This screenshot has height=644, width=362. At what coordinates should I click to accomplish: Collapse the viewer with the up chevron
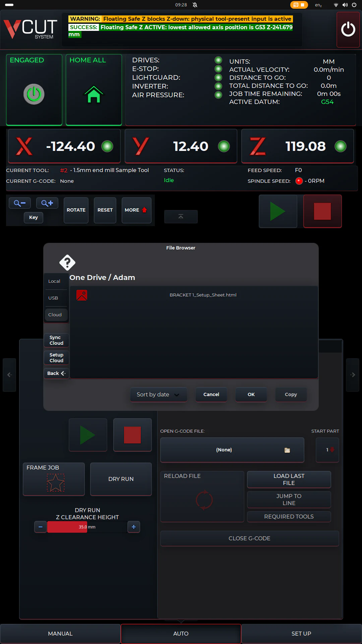(x=181, y=217)
